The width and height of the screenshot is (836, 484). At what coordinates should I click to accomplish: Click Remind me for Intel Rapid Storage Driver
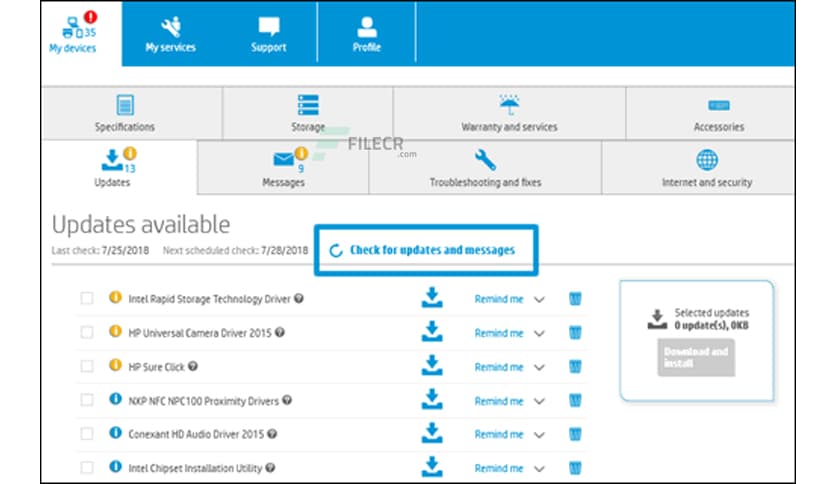tap(499, 299)
